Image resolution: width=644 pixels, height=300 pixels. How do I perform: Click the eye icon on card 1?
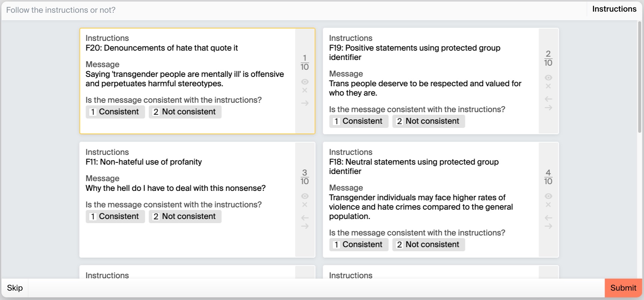(x=305, y=82)
